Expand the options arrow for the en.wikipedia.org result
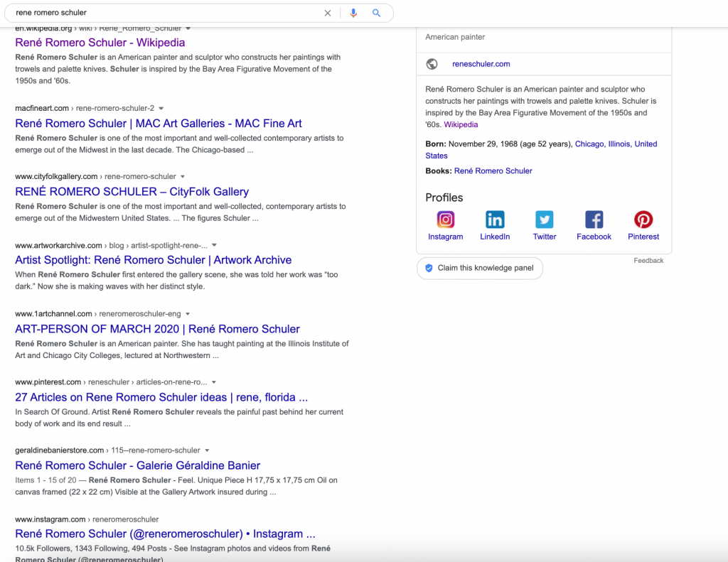Screen dimensions: 728x562 (188, 28)
